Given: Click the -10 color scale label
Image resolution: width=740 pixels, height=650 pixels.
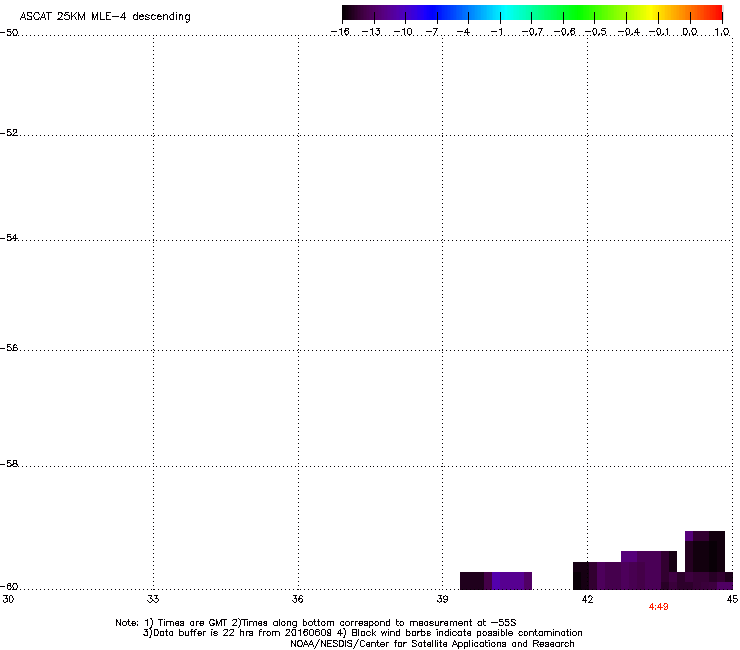Looking at the screenshot, I should 403,32.
